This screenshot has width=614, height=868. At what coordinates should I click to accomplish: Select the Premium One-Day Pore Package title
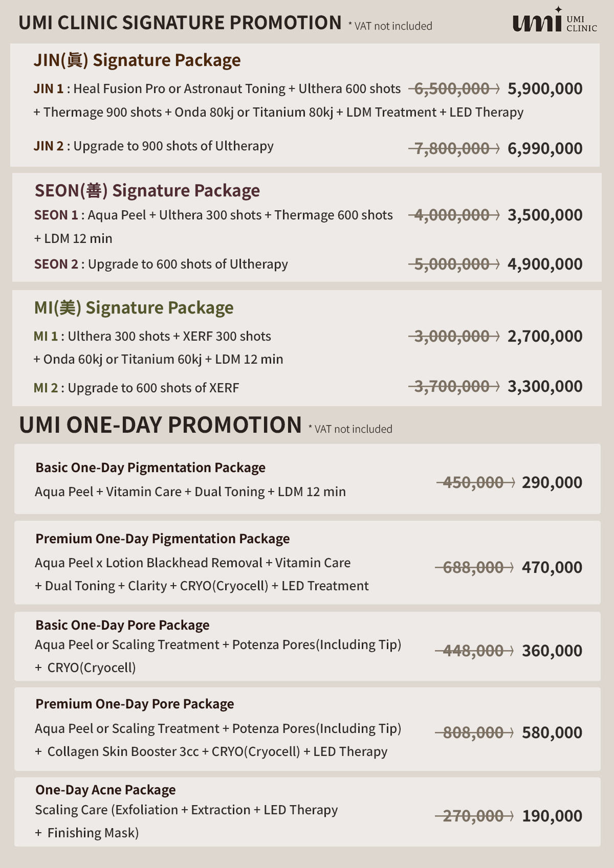pos(135,704)
